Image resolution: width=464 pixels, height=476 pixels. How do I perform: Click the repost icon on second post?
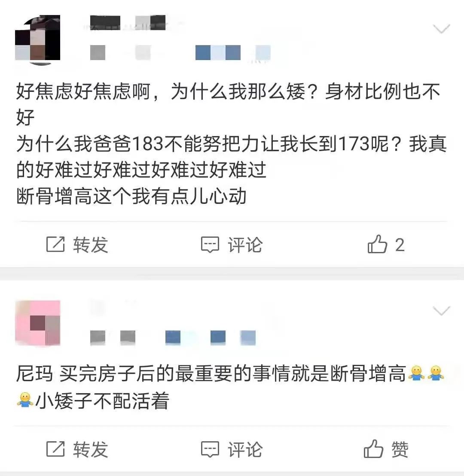pyautogui.click(x=55, y=449)
